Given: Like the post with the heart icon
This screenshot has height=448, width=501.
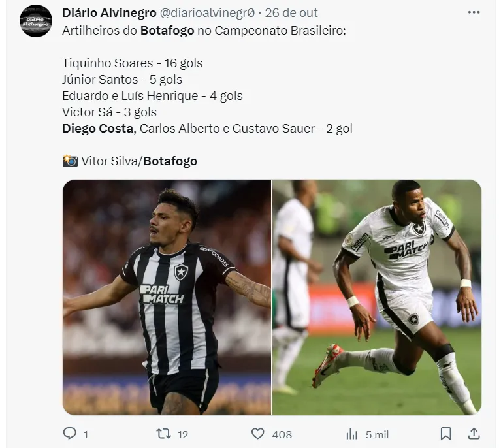Looking at the screenshot, I should click(258, 434).
